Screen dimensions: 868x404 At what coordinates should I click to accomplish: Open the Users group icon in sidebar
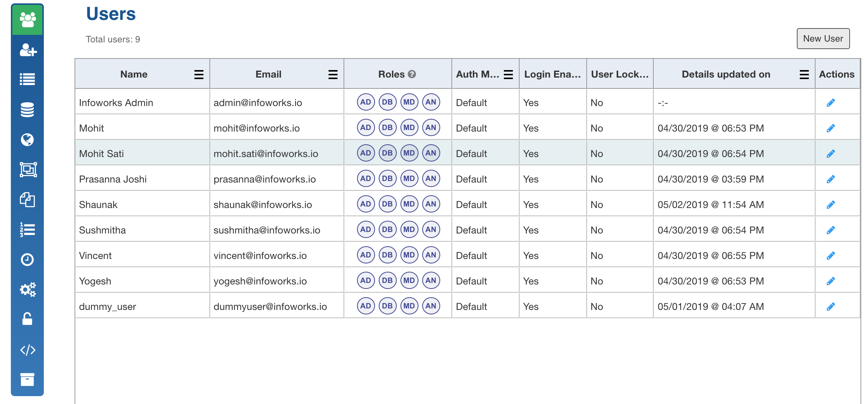point(27,19)
